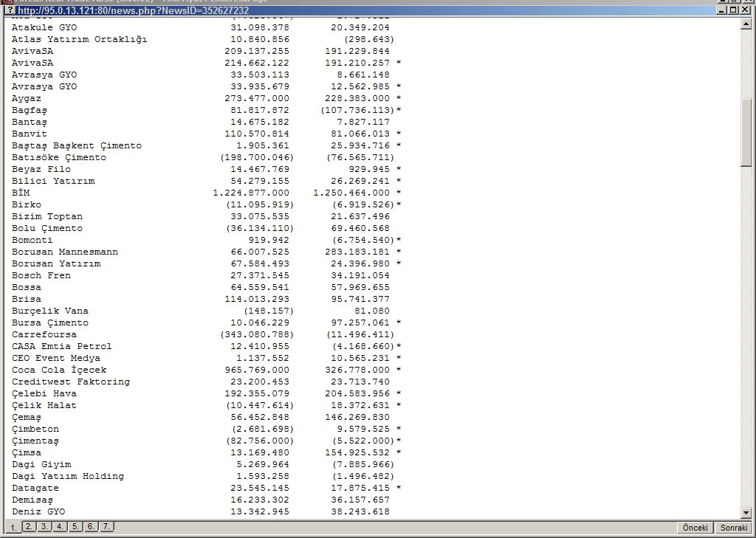Click Bizim Toptan name
Image resolution: width=756 pixels, height=538 pixels.
(47, 216)
